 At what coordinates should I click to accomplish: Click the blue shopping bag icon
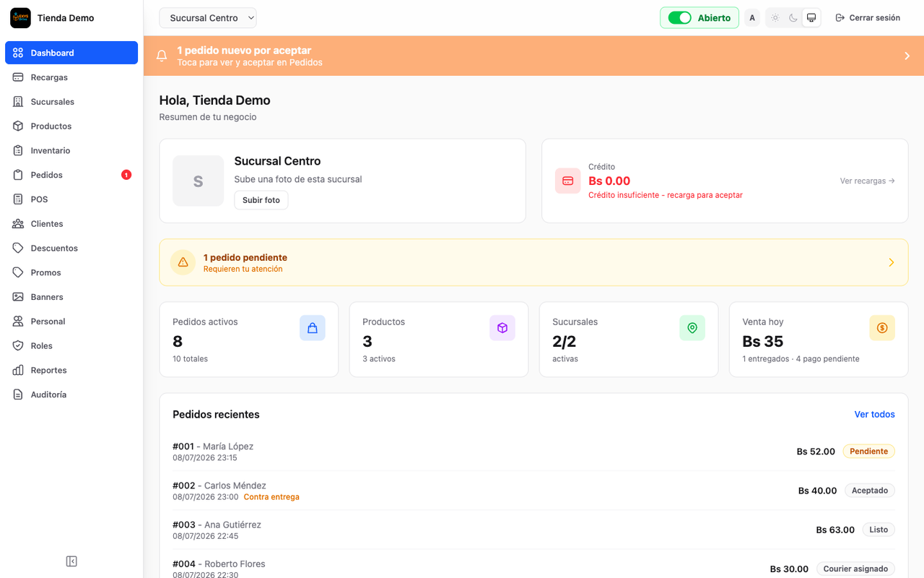[x=313, y=328]
